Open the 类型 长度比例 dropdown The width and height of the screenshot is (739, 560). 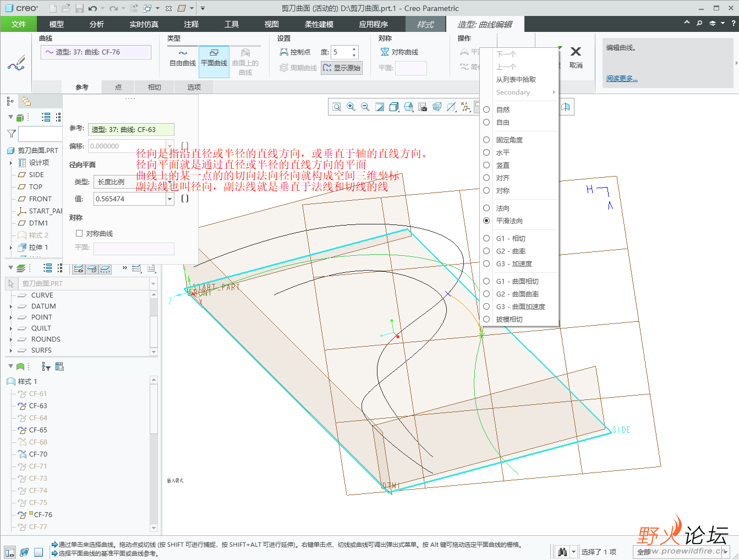(x=133, y=182)
